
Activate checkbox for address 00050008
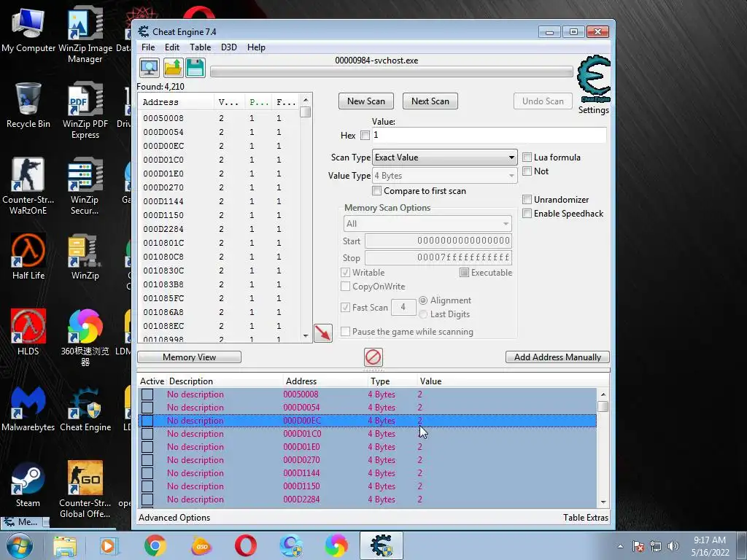pyautogui.click(x=147, y=394)
